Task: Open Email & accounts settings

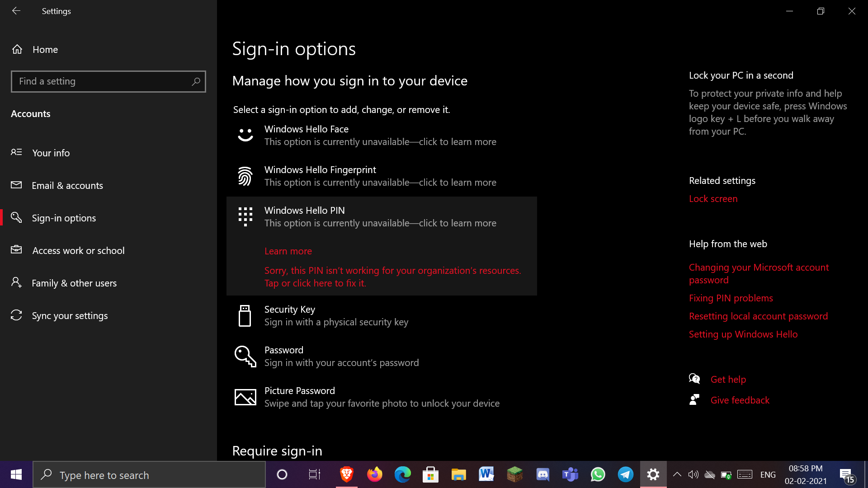Action: (x=108, y=185)
